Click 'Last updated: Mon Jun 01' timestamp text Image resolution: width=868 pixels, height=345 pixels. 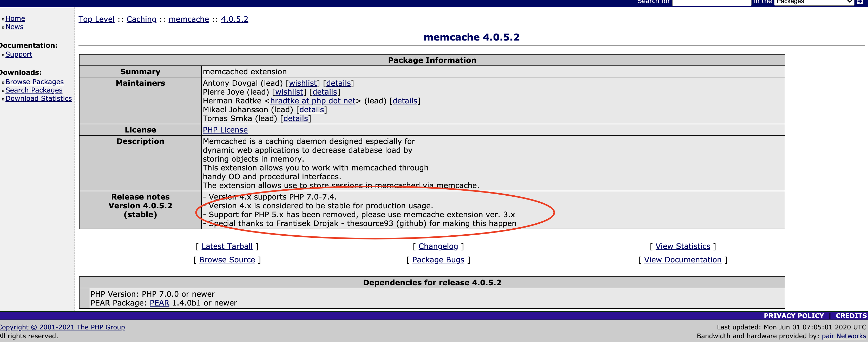pyautogui.click(x=792, y=327)
